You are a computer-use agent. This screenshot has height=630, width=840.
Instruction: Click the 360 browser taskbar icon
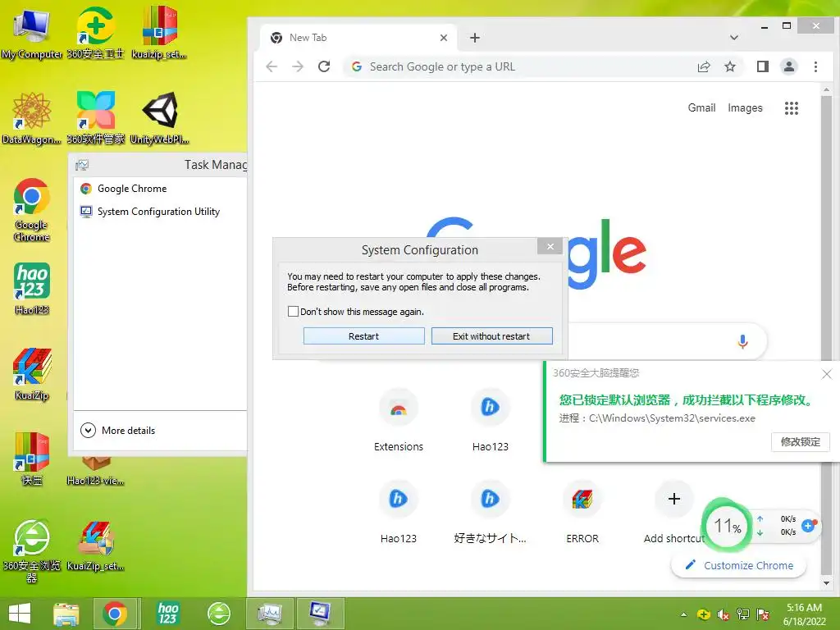218,614
